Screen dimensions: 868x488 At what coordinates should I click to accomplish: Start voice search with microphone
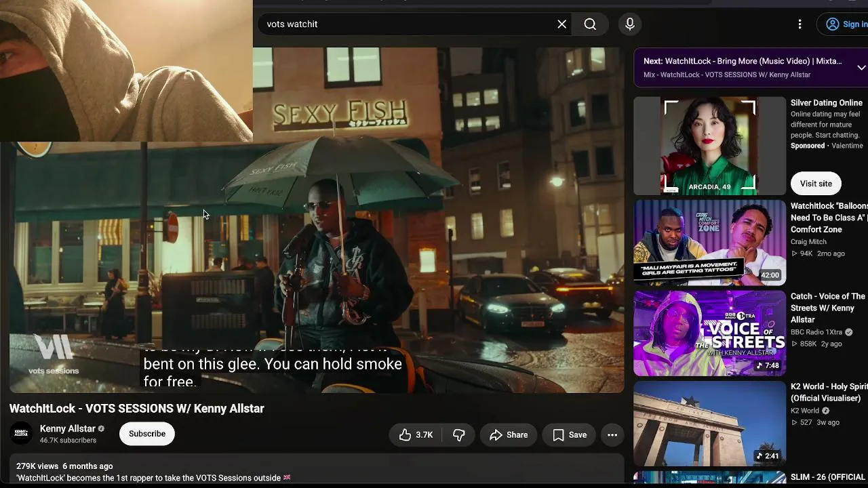click(630, 24)
